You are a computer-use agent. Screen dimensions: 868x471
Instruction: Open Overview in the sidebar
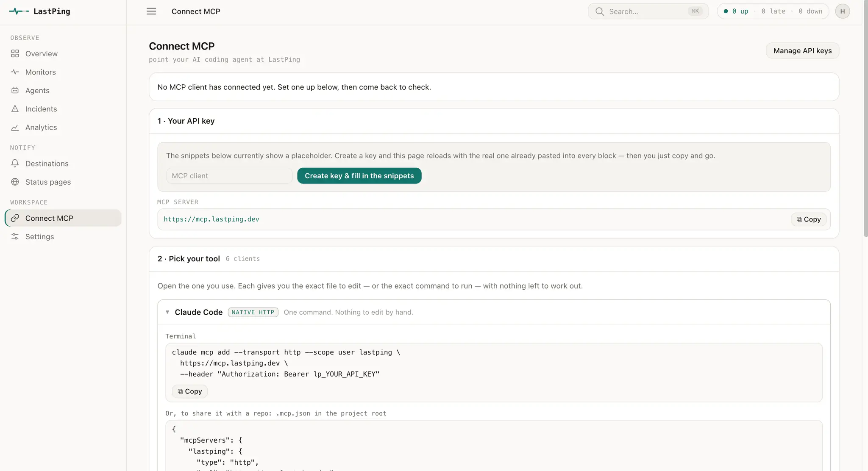pyautogui.click(x=63, y=54)
